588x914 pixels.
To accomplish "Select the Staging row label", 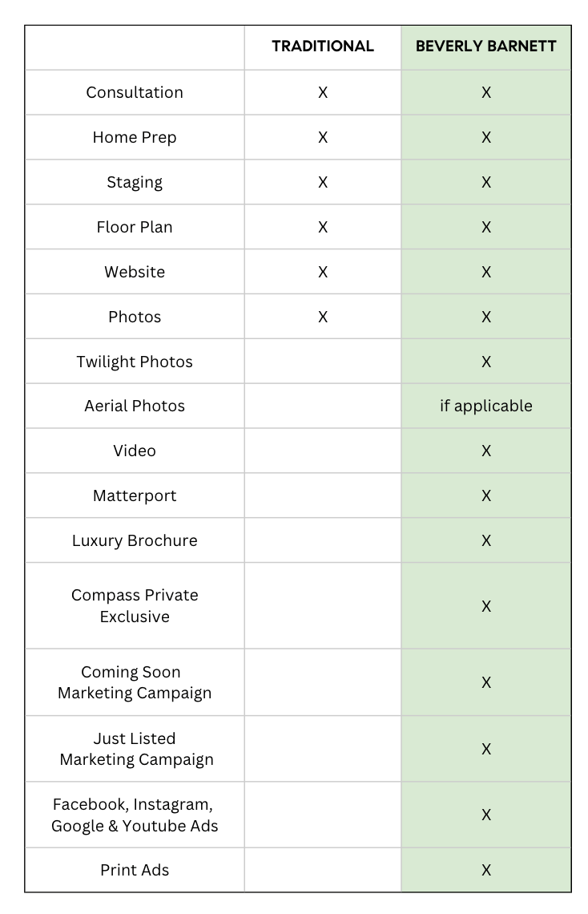I will click(x=135, y=182).
